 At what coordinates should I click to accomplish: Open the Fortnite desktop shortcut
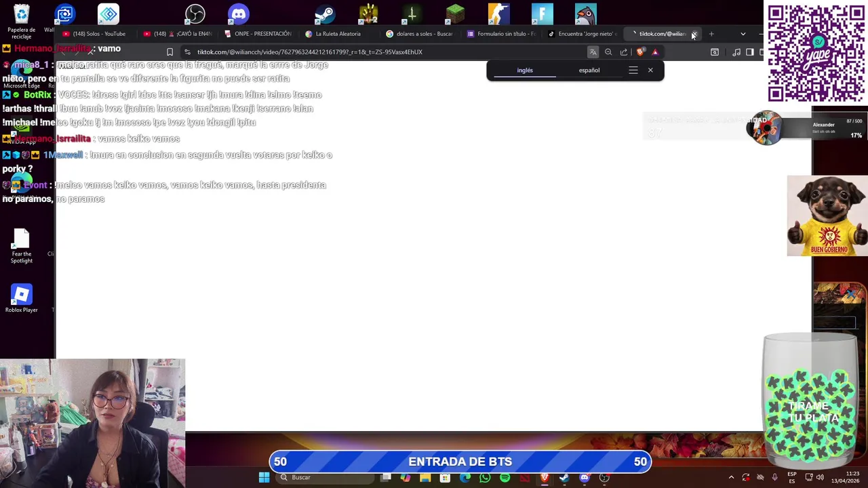click(542, 14)
